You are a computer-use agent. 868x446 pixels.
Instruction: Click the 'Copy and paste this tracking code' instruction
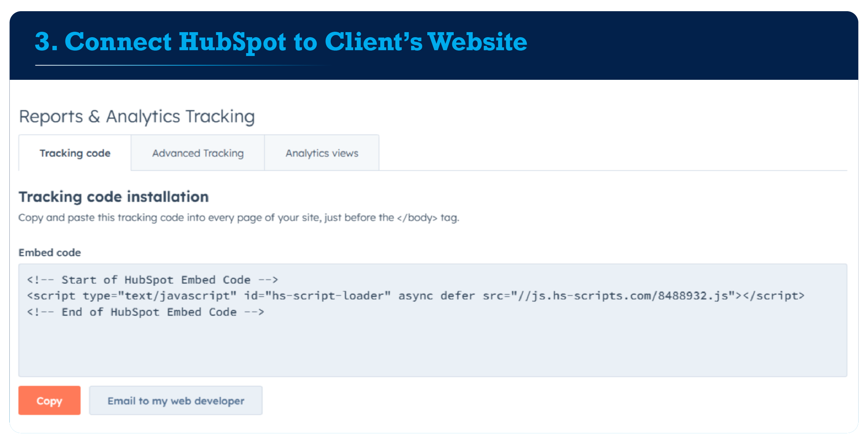239,218
